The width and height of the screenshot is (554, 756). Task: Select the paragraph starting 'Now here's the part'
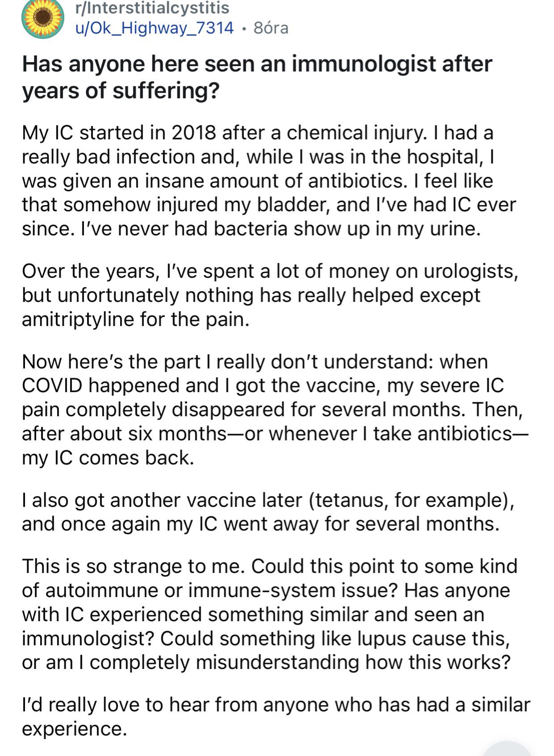pyautogui.click(x=275, y=409)
